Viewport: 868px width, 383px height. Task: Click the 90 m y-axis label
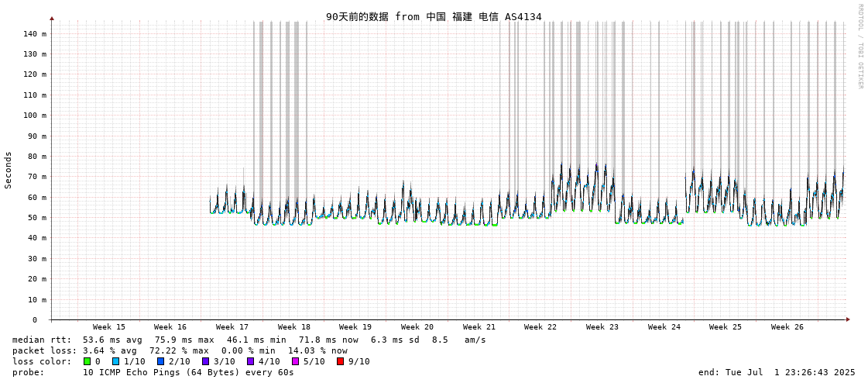pyautogui.click(x=37, y=136)
